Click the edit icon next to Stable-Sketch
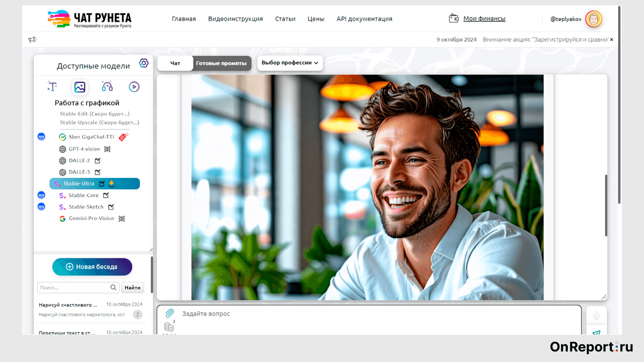This screenshot has width=644, height=362. coord(111,207)
